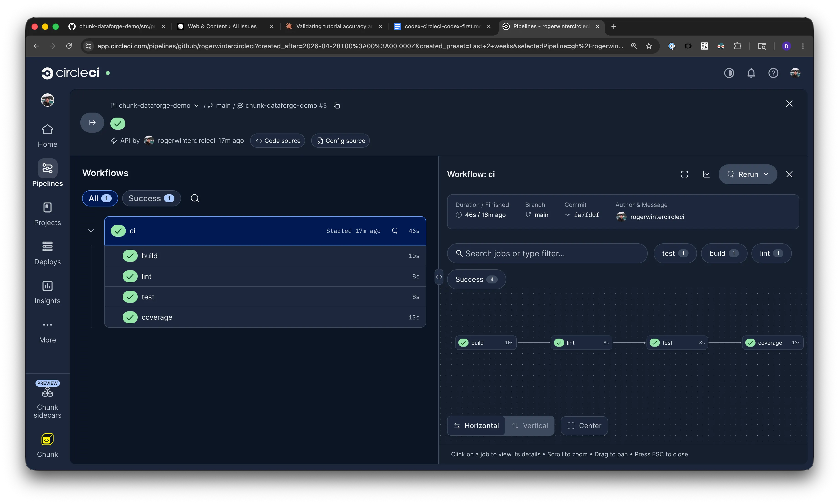Open the user avatar menu in header
The height and width of the screenshot is (504, 839).
tap(795, 73)
